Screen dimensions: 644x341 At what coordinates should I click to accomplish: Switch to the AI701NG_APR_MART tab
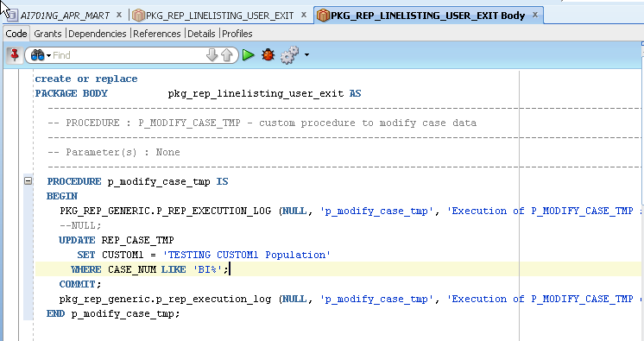[x=65, y=16]
